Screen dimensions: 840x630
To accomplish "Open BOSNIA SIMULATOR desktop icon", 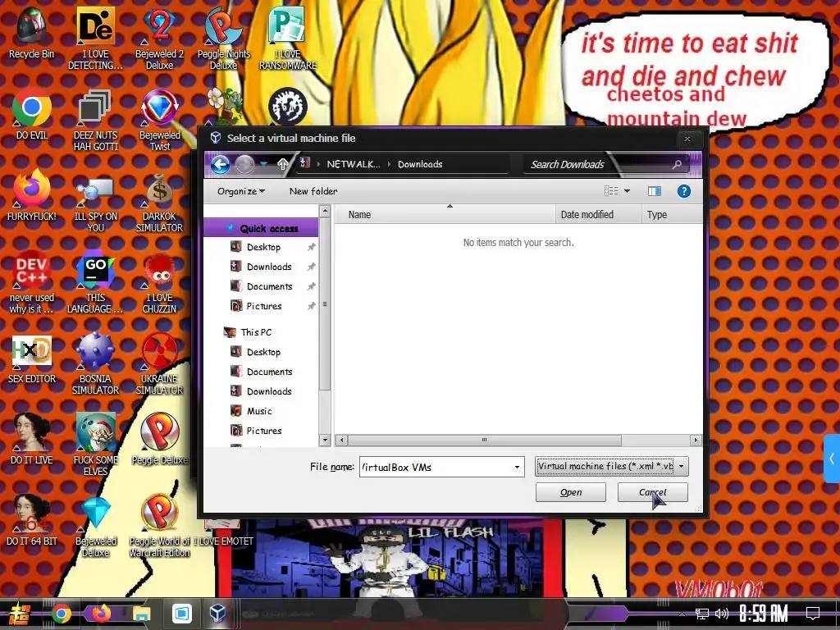I will (95, 363).
